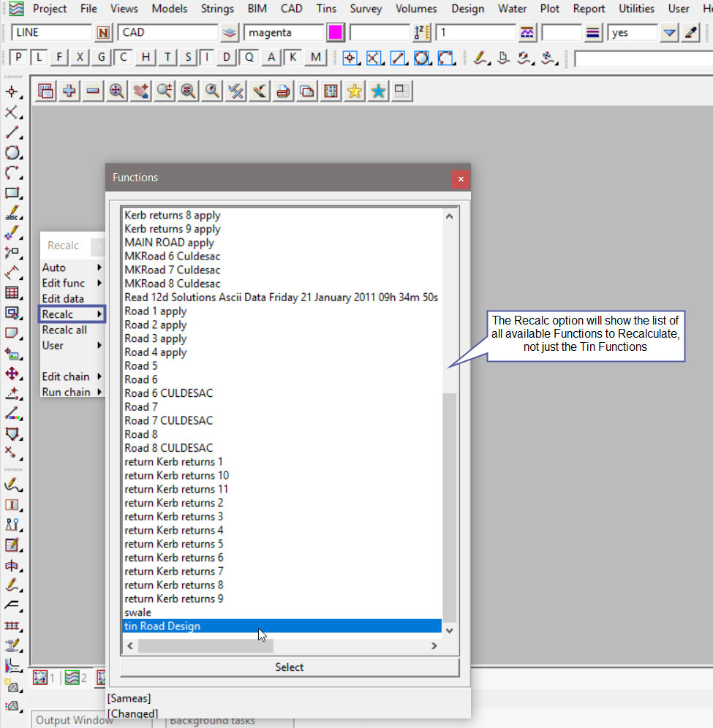This screenshot has height=728, width=713.
Task: Open dropdown arrow beside the yes field
Action: (x=669, y=33)
